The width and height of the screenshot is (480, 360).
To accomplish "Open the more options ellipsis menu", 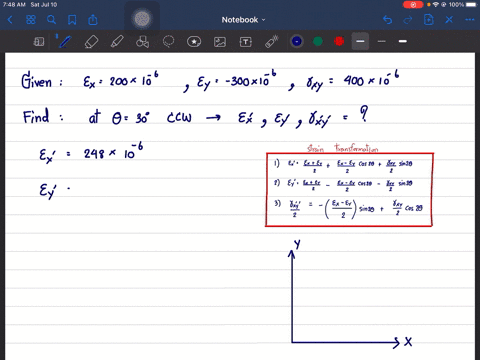I will (x=470, y=20).
